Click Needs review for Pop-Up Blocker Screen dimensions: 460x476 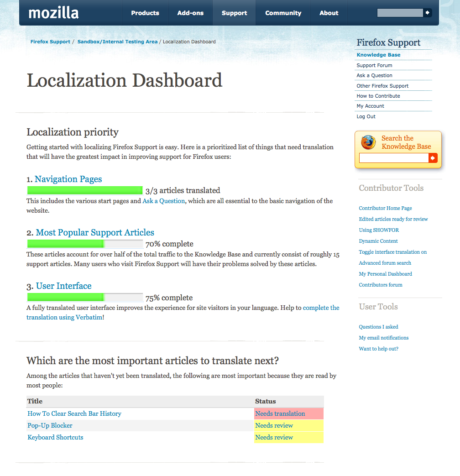point(274,426)
